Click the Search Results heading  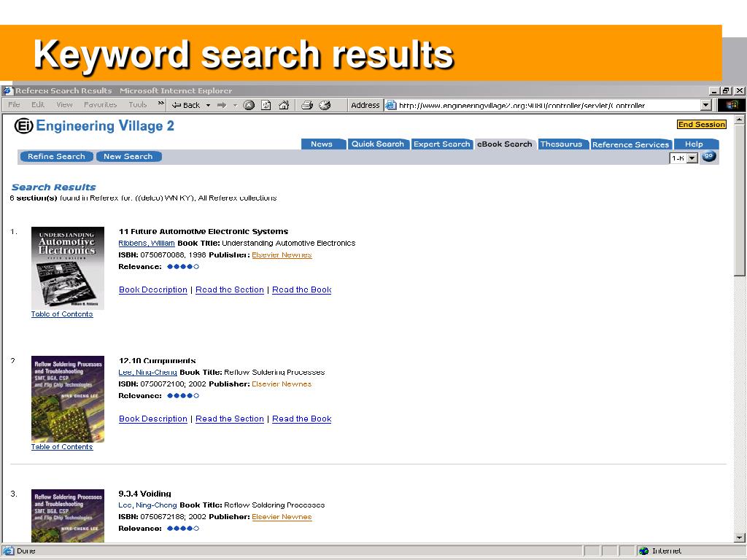53,187
